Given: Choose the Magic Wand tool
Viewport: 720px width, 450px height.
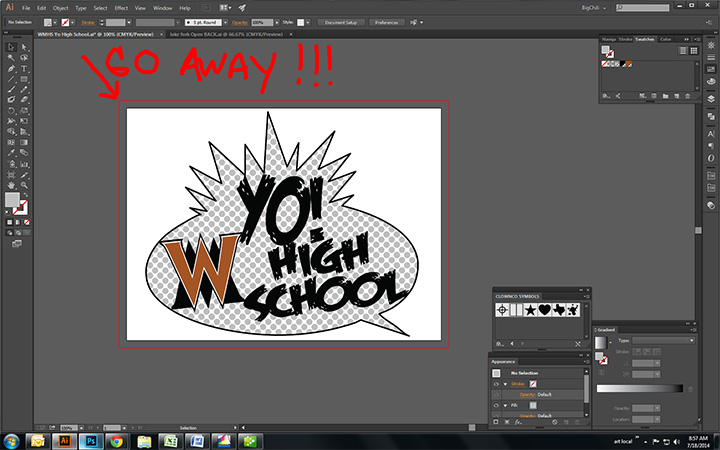Looking at the screenshot, I should coord(11,58).
